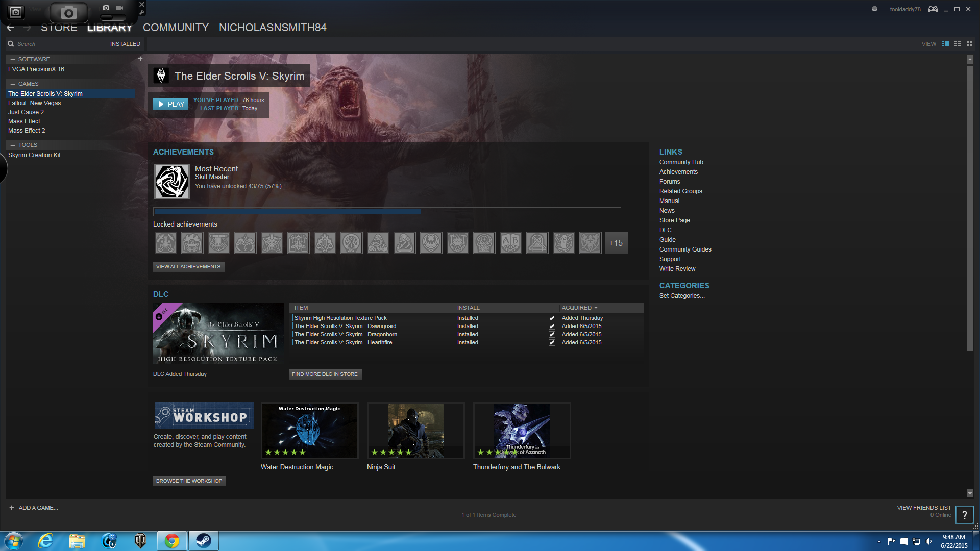Switch to list view icon
Image resolution: width=980 pixels, height=551 pixels.
coord(958,44)
